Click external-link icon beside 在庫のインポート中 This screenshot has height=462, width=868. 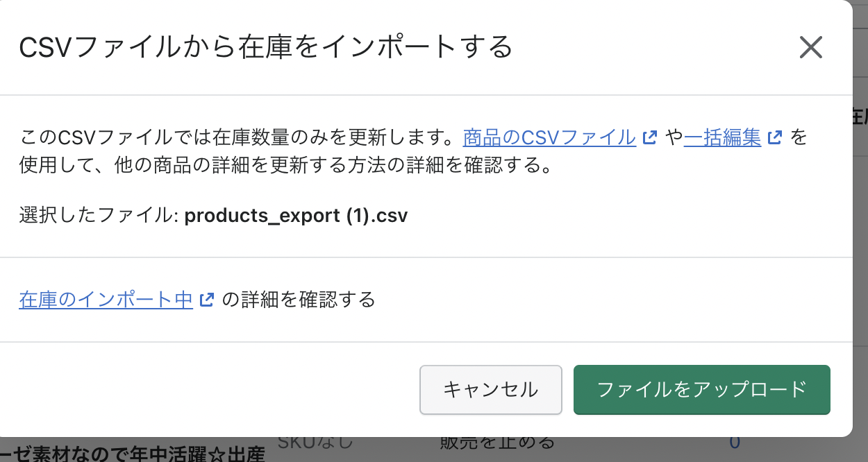[x=207, y=300]
